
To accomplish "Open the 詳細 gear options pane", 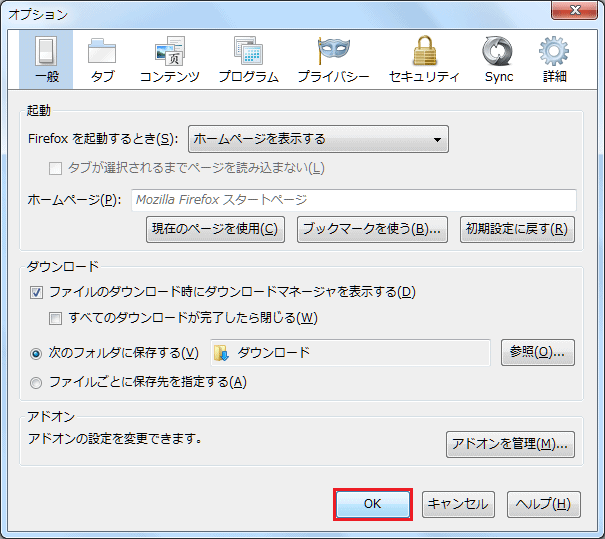I will click(554, 60).
